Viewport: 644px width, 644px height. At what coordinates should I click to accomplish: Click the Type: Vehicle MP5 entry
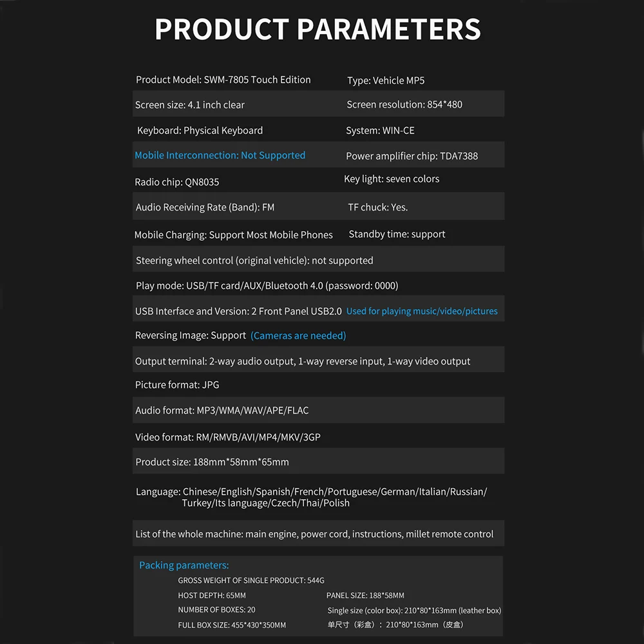tap(386, 80)
